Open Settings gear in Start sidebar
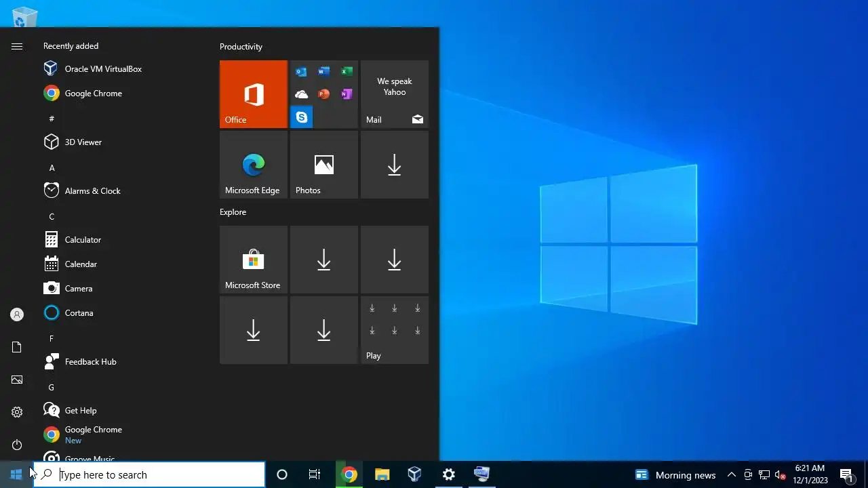The height and width of the screenshot is (488, 868). (17, 412)
